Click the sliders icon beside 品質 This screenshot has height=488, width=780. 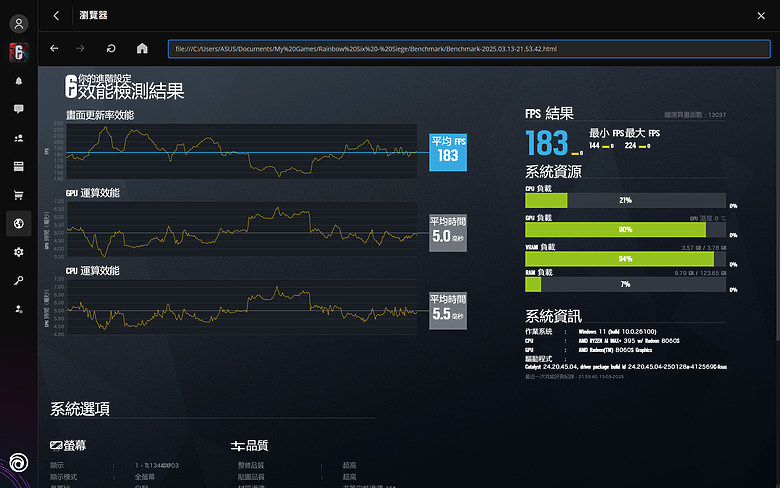click(237, 446)
